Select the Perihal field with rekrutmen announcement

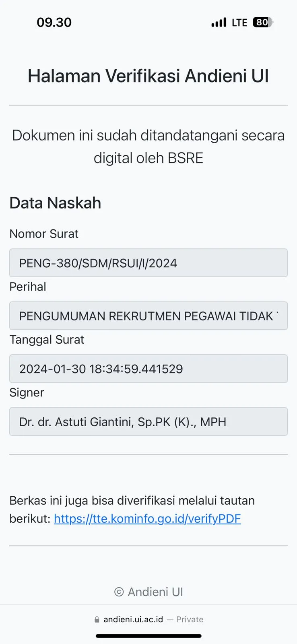148,316
